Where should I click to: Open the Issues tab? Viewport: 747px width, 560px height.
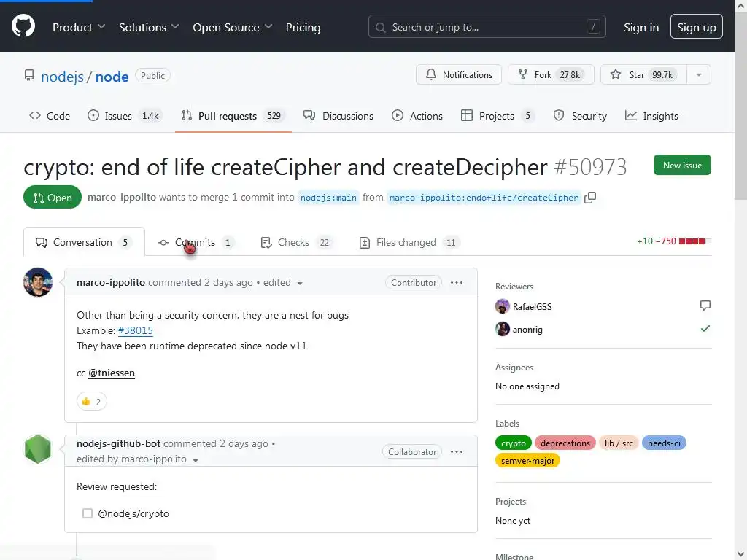[125, 116]
